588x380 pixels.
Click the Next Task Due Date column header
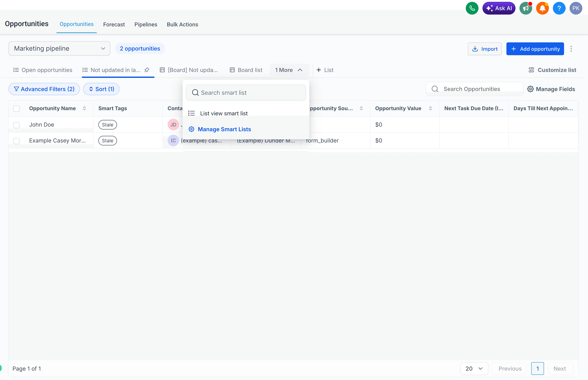coord(474,108)
